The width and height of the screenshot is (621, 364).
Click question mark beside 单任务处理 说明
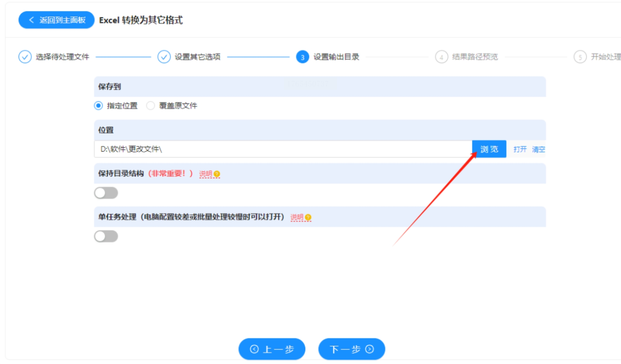point(308,217)
